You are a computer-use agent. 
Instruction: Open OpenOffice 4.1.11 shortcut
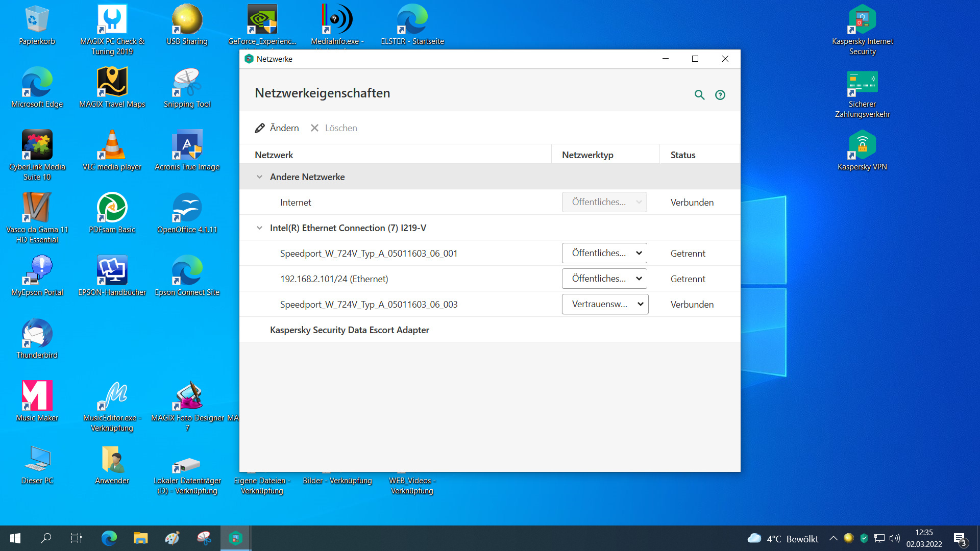tap(187, 213)
